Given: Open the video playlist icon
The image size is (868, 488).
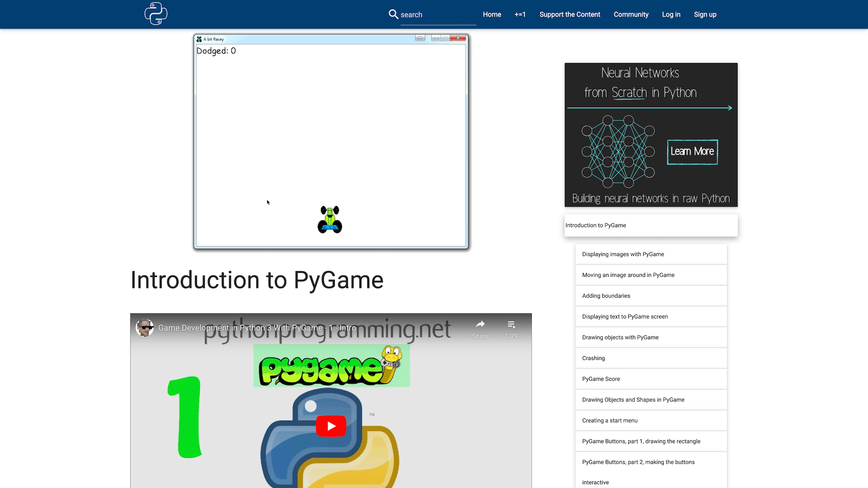Looking at the screenshot, I should (x=511, y=324).
